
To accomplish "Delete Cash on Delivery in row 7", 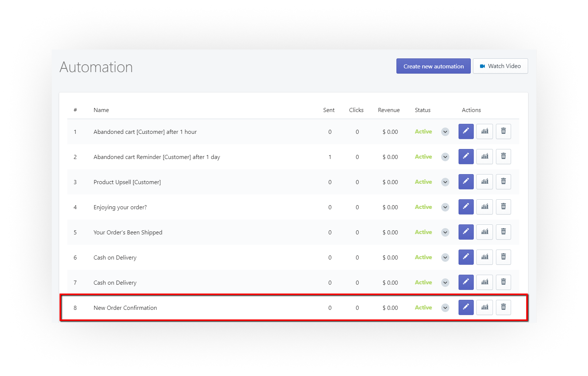I will tap(503, 282).
